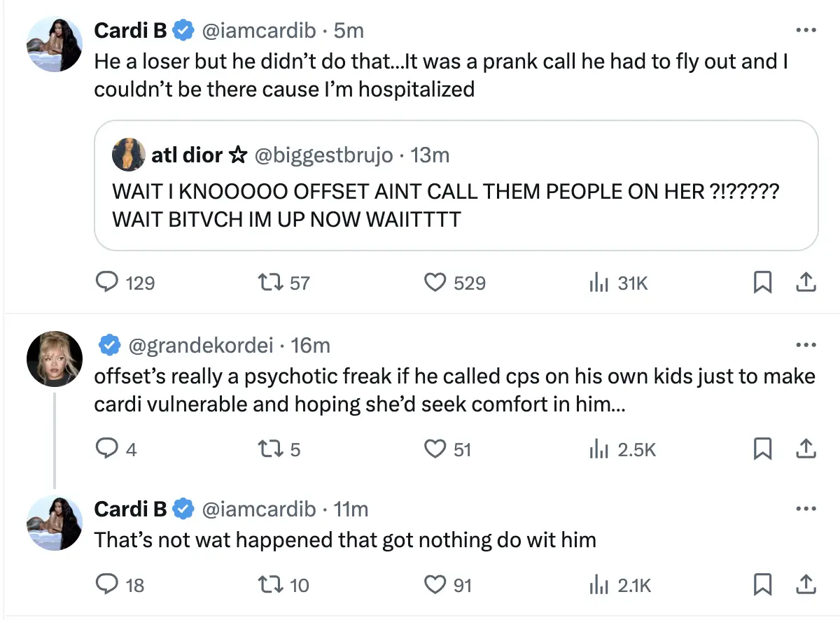Click Cardi B's profile picture
The width and height of the screenshot is (840, 620).
54,43
